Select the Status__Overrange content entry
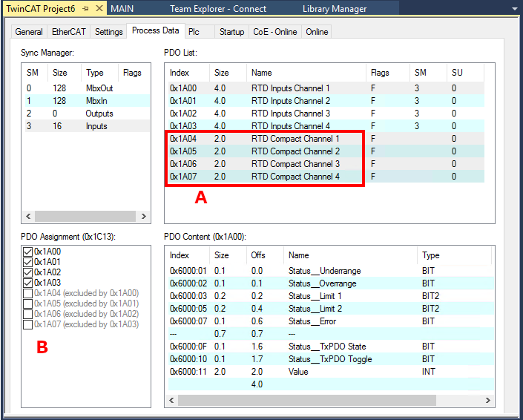Viewport: 523px width, 420px height. point(331,283)
